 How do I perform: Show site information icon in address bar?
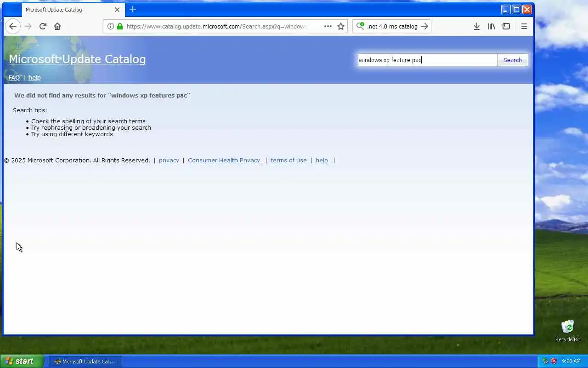click(110, 26)
